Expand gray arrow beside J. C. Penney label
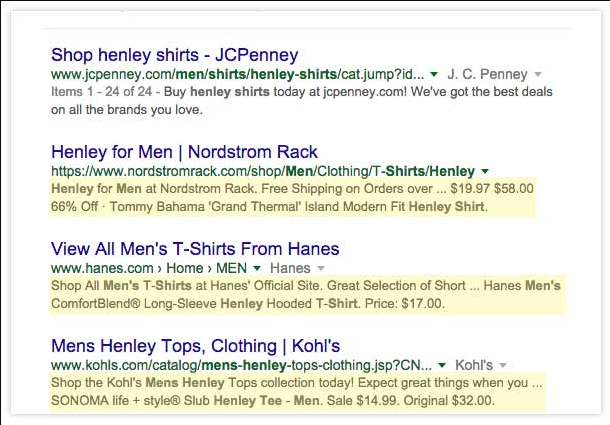 (538, 74)
